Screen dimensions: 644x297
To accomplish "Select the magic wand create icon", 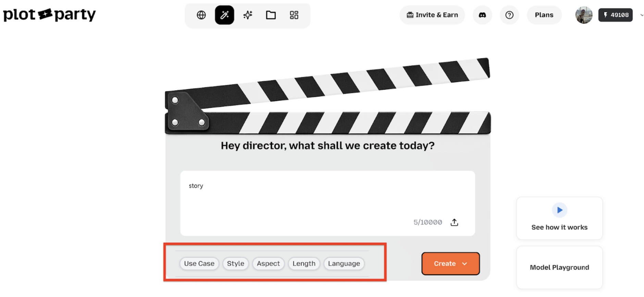I will [224, 15].
